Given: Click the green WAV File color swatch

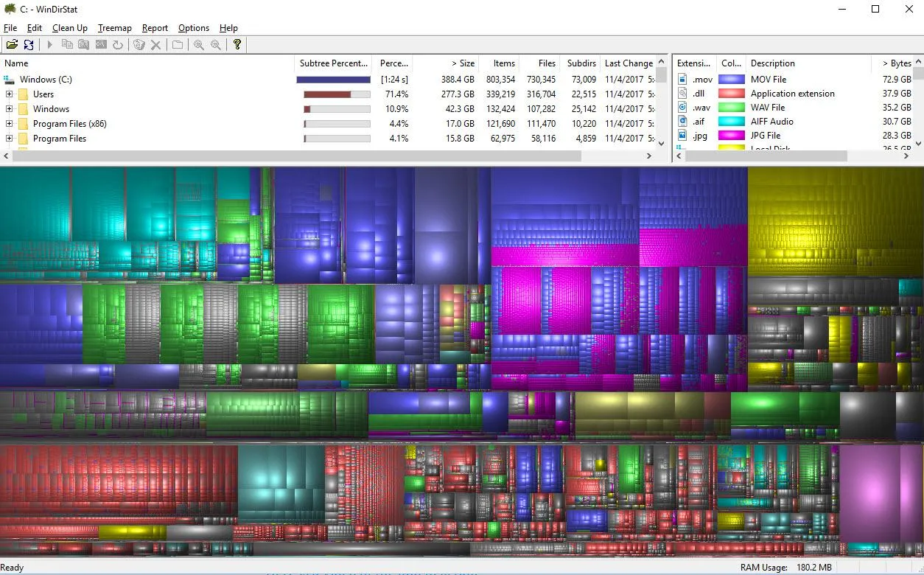Looking at the screenshot, I should pyautogui.click(x=732, y=108).
